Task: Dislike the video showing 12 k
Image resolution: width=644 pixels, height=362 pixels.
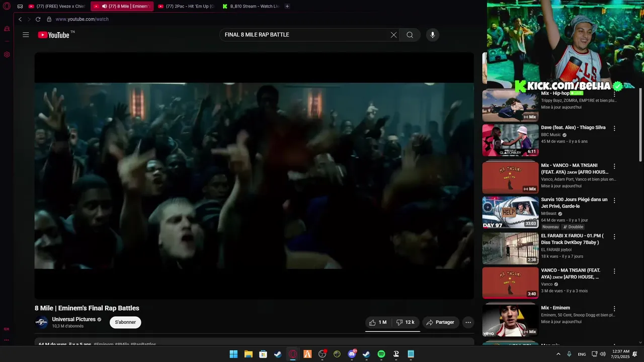Action: point(406,322)
